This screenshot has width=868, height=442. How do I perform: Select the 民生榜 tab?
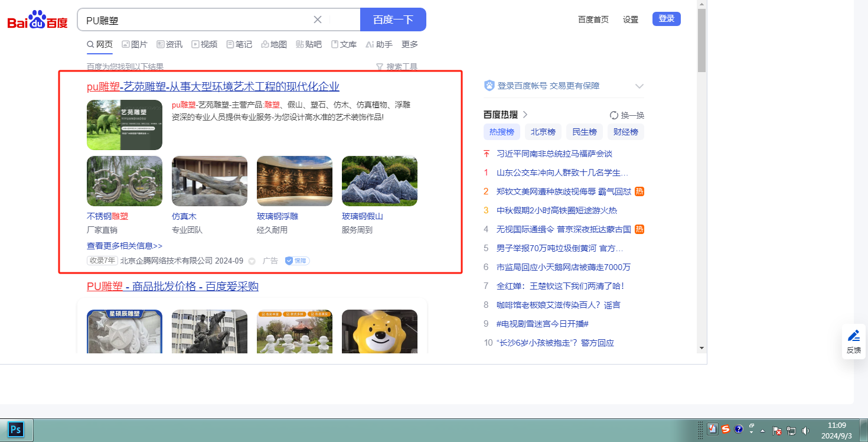[x=585, y=132]
